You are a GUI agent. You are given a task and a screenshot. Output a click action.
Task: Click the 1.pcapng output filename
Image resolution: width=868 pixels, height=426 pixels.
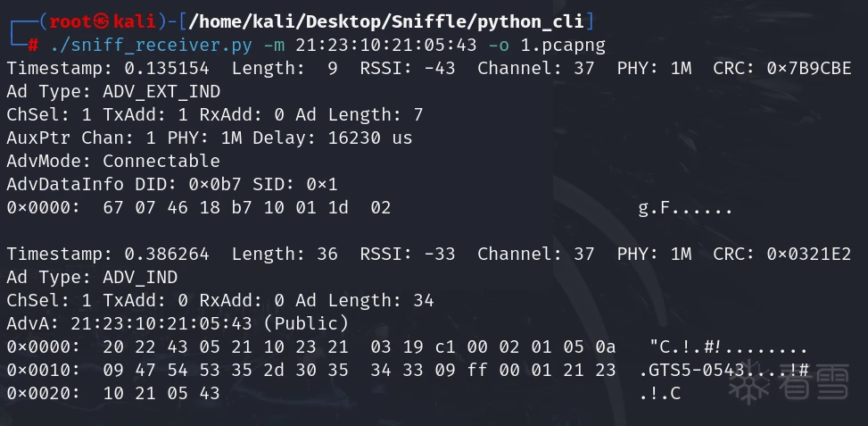point(563,46)
